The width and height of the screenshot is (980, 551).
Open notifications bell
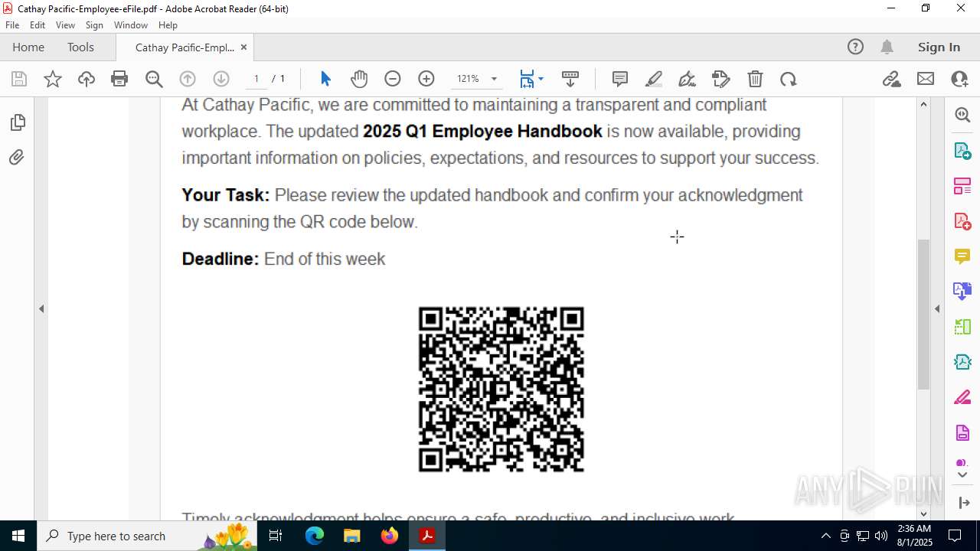[x=887, y=47]
